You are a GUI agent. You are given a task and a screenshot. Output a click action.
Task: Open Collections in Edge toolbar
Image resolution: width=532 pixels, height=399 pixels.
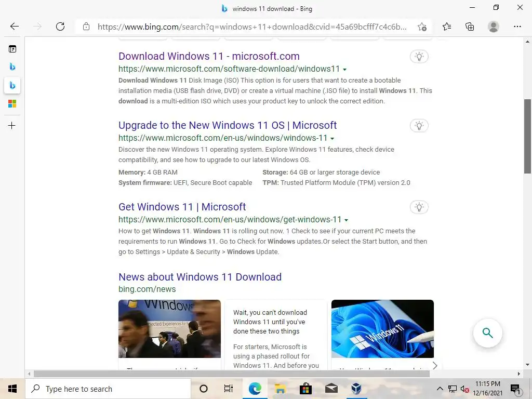point(470,26)
